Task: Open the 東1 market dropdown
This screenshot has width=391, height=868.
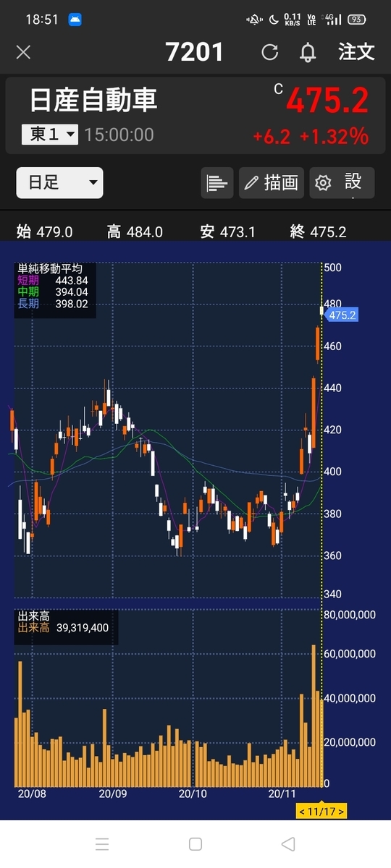Action: pyautogui.click(x=50, y=135)
